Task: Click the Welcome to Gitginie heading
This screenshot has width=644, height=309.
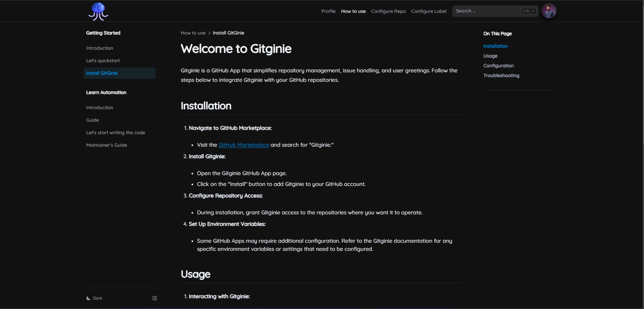Action: click(236, 49)
